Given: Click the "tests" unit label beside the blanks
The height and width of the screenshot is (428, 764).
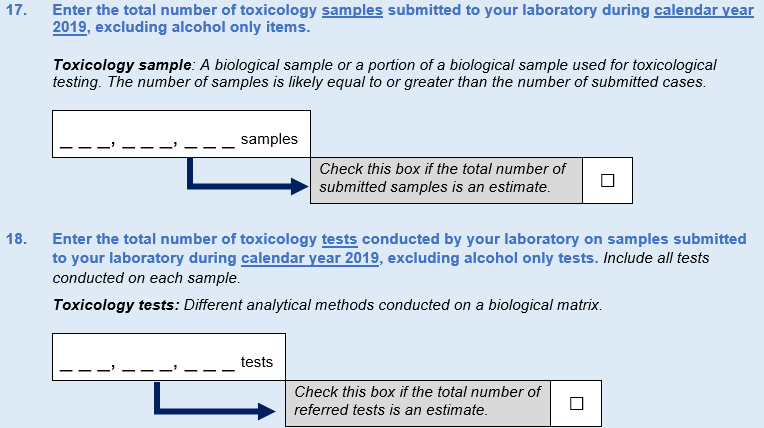Looking at the screenshot, I should coord(257,362).
